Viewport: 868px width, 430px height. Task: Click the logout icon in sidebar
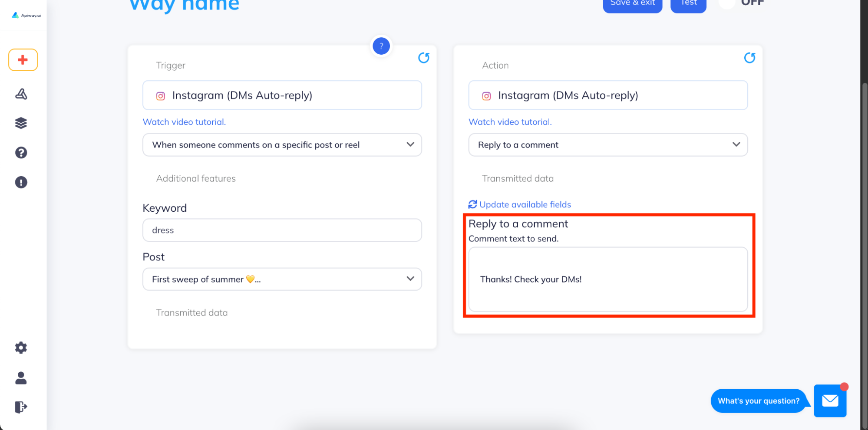pyautogui.click(x=21, y=407)
